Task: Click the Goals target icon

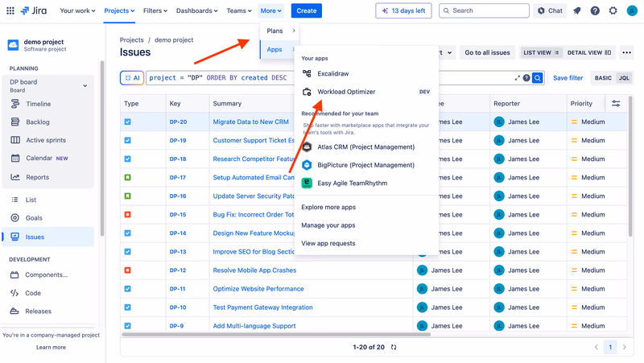Action: 14,217
